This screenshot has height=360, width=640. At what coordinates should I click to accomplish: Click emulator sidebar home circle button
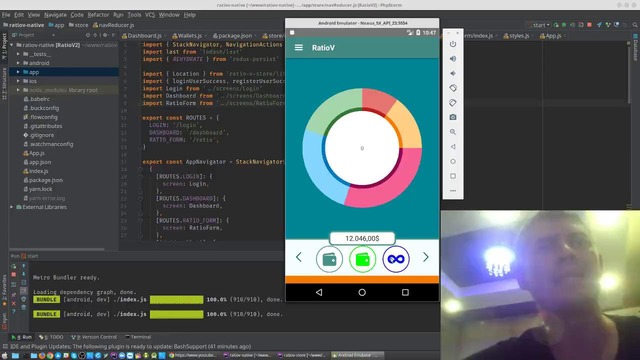453,162
